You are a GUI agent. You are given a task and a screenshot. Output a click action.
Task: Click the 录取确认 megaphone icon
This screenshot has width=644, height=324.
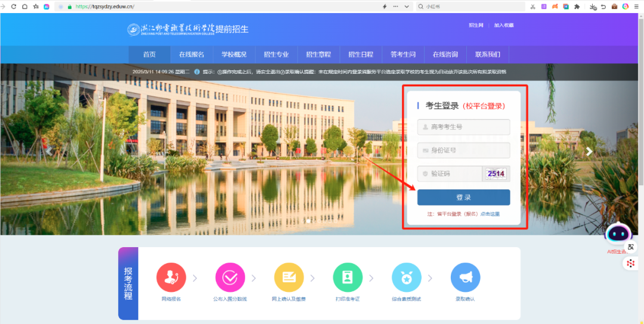coord(465,278)
